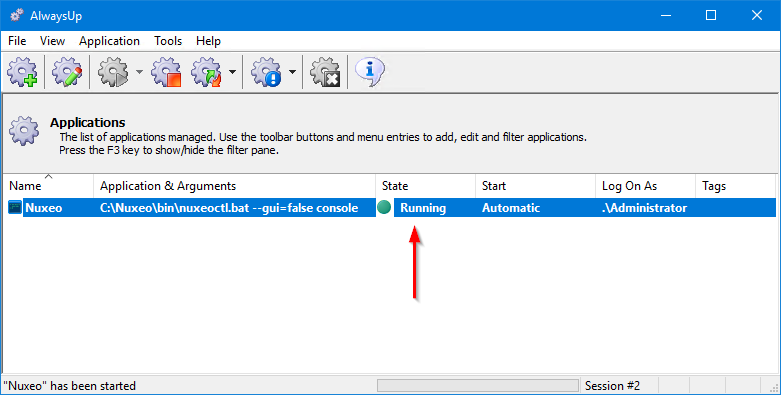Viewport: 781px width, 395px height.
Task: Click the About info bubble icon
Action: click(x=370, y=72)
